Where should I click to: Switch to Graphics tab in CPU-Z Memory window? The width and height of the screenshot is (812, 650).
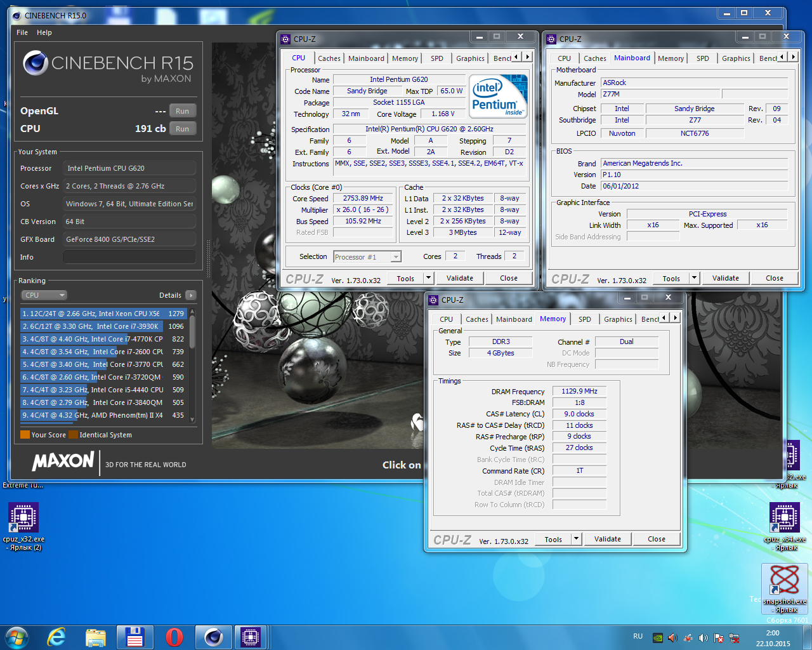tap(618, 319)
